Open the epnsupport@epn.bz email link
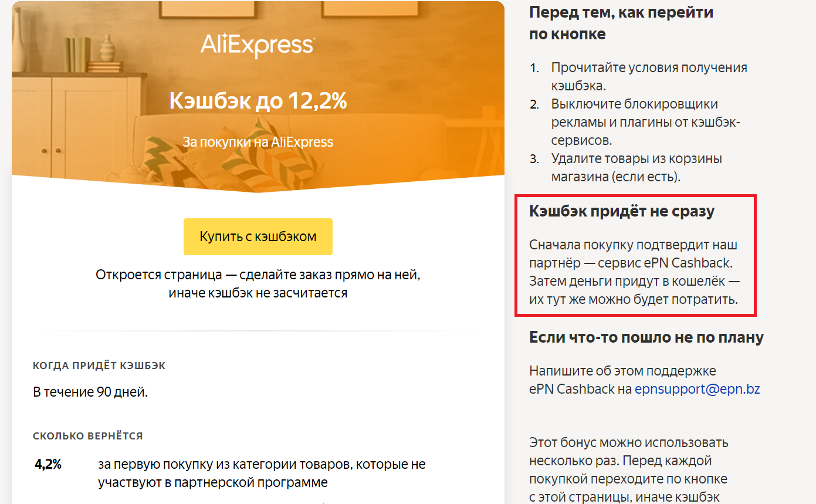816x504 pixels. pos(698,389)
